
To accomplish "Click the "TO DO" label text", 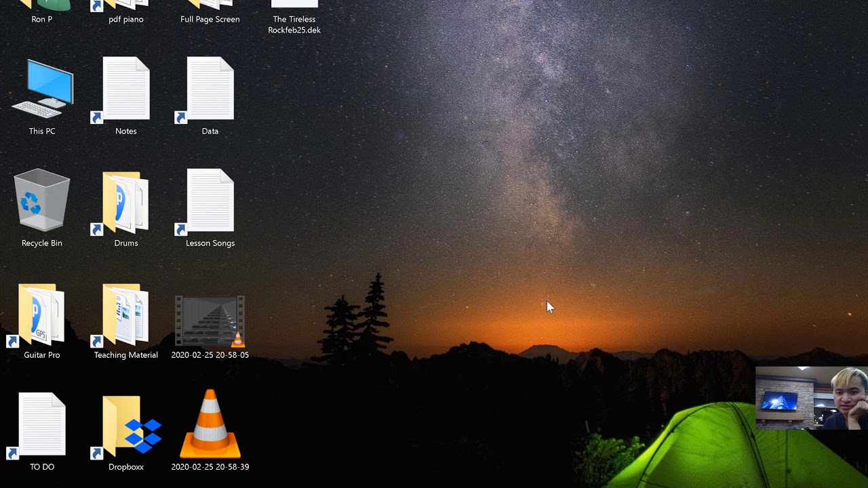I will point(42,467).
